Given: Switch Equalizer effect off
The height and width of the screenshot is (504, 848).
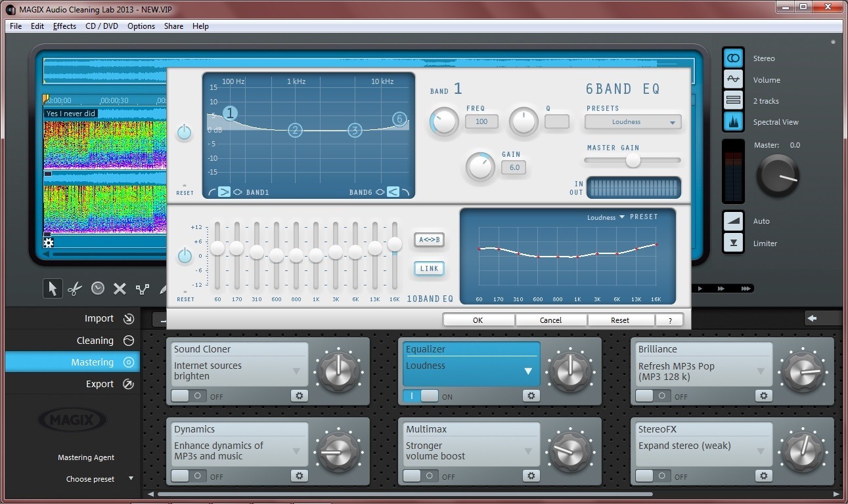Looking at the screenshot, I should (x=421, y=396).
